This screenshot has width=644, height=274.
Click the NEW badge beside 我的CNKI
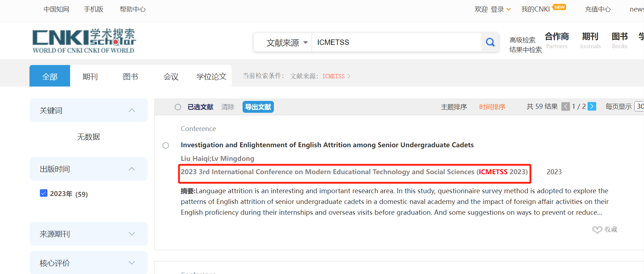click(x=560, y=7)
